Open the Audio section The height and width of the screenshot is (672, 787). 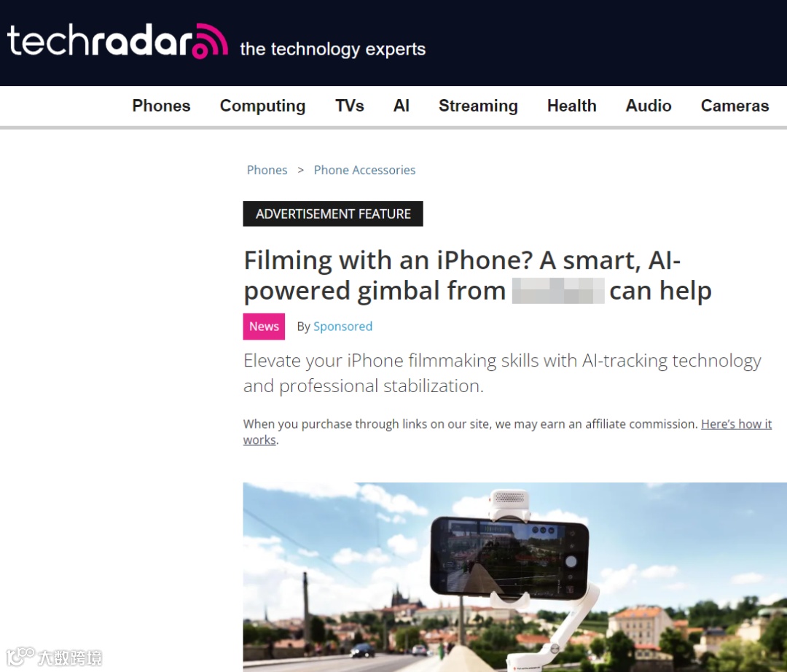coord(648,106)
